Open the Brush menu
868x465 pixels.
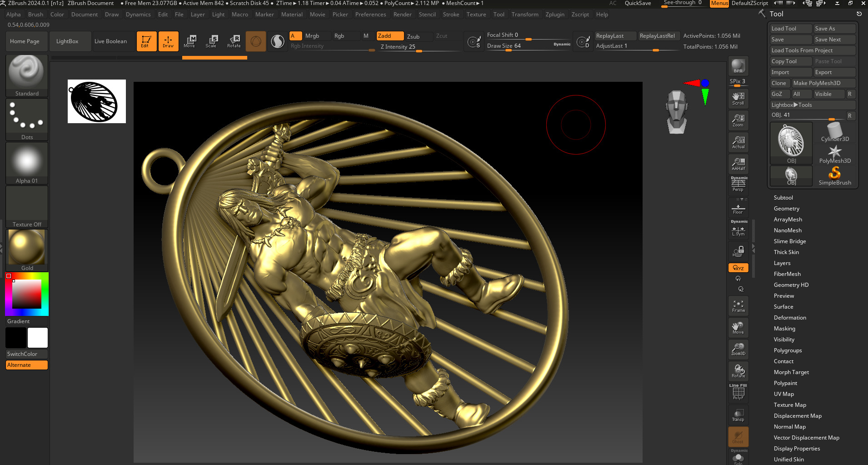[x=35, y=15]
